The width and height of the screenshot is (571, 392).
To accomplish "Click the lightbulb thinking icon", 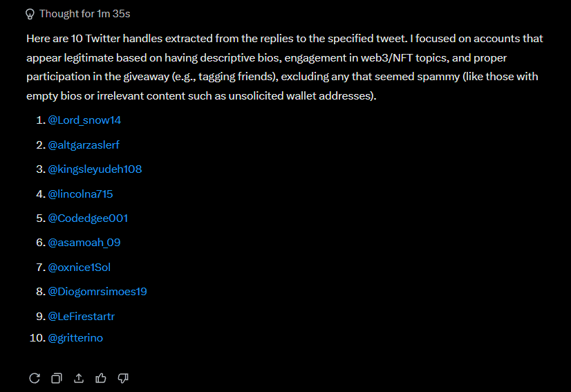I will point(30,14).
